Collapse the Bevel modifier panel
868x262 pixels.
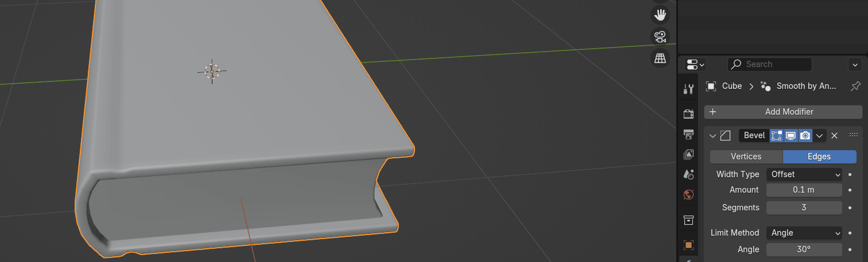[x=712, y=135]
